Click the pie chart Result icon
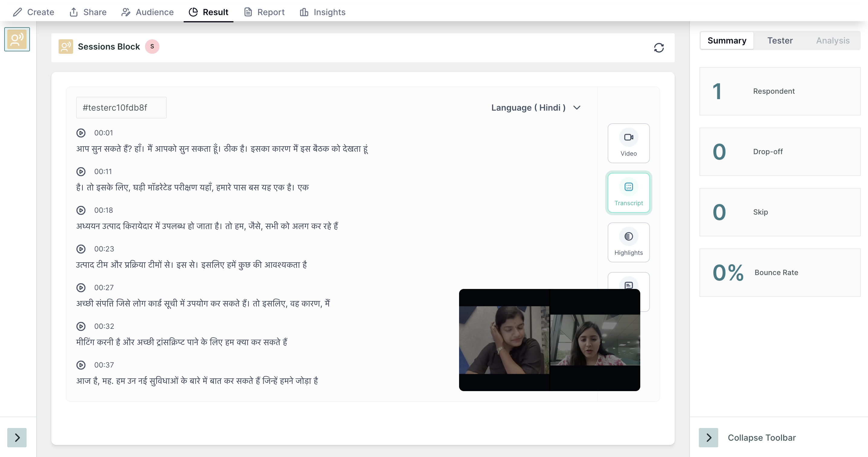868x457 pixels. (x=193, y=12)
